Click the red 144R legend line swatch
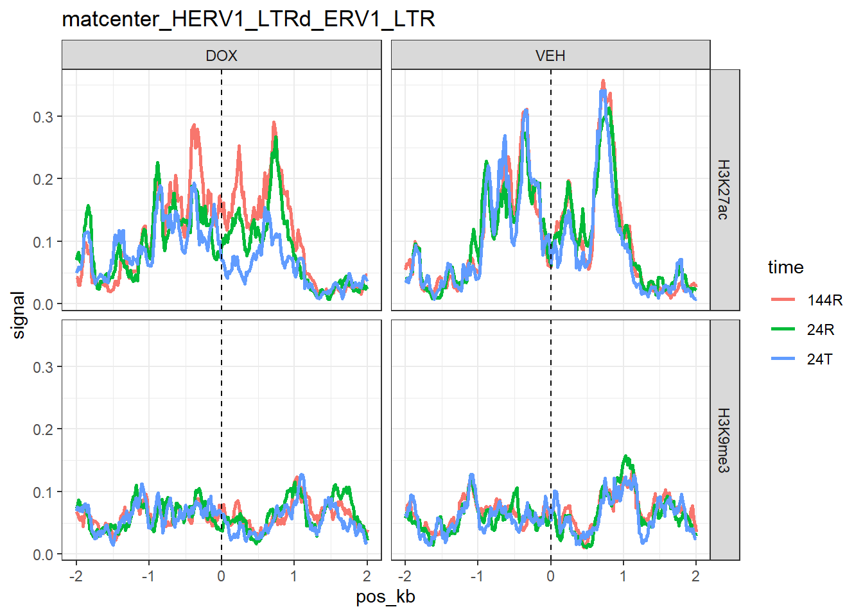The height and width of the screenshot is (616, 863). (783, 300)
